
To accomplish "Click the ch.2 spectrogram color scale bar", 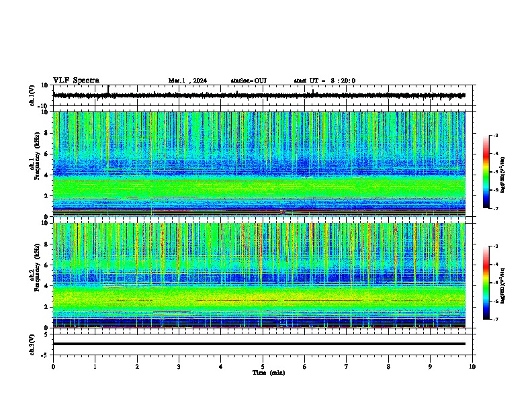I will (x=486, y=283).
